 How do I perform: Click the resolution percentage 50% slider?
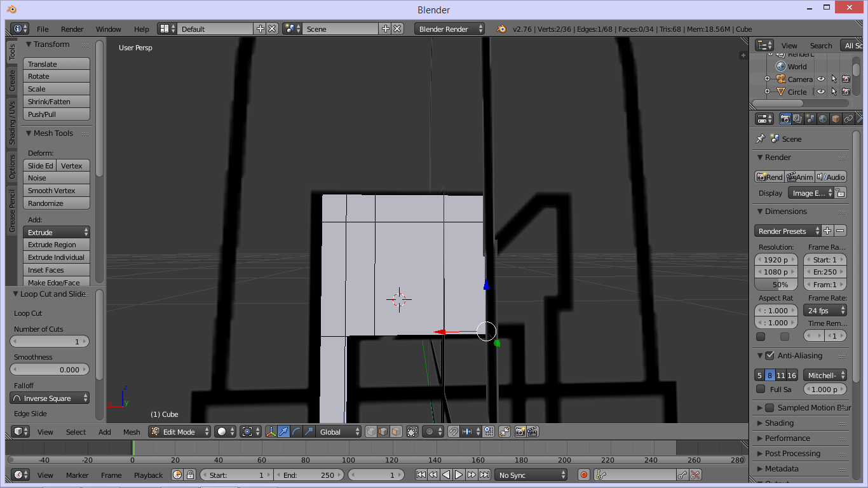(x=776, y=284)
